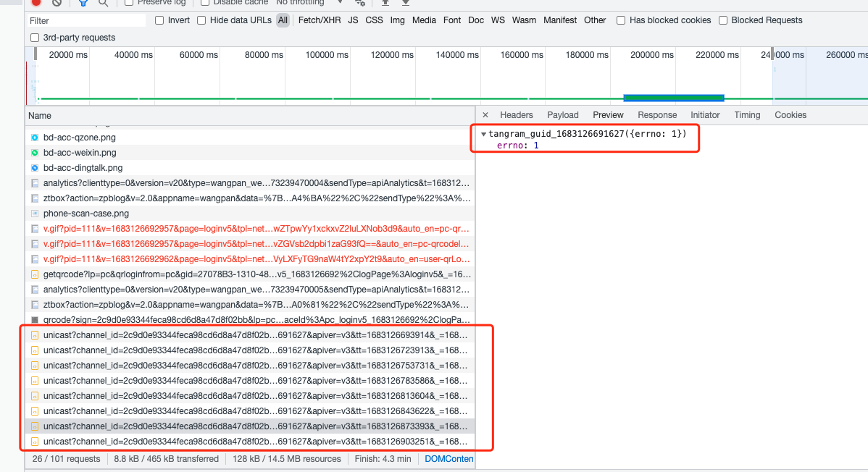Click the bd-acc-qzone.png file icon
The height and width of the screenshot is (472, 868).
pyautogui.click(x=35, y=138)
